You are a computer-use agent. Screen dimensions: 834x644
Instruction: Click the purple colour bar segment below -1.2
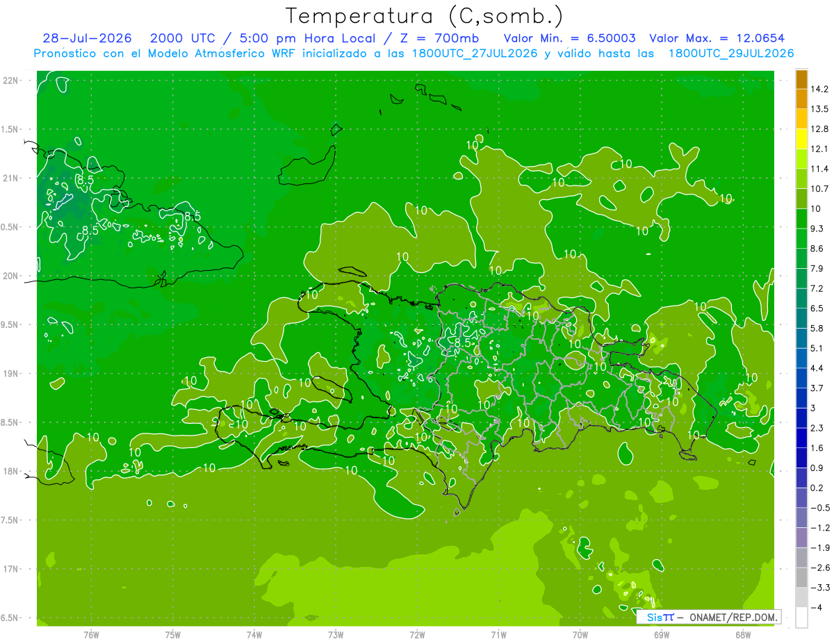click(801, 537)
